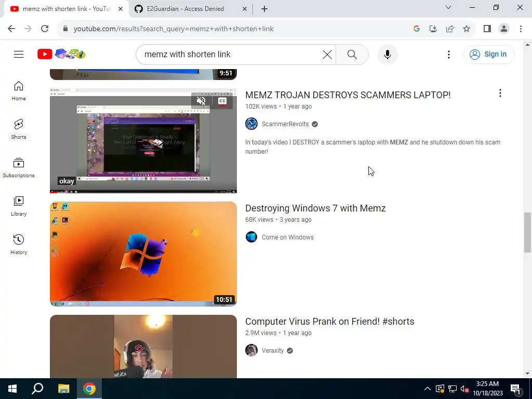Click the 9:51 video thumbnail at top

point(143,74)
